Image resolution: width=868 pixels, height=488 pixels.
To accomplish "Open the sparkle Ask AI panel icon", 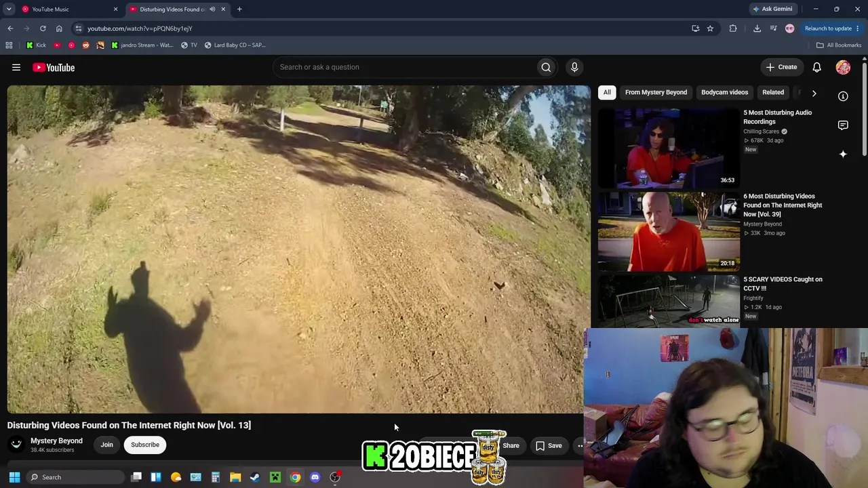I will click(x=843, y=155).
